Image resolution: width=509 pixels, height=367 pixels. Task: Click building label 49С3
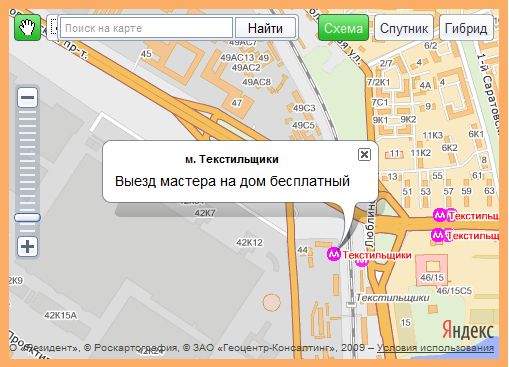[x=304, y=108]
